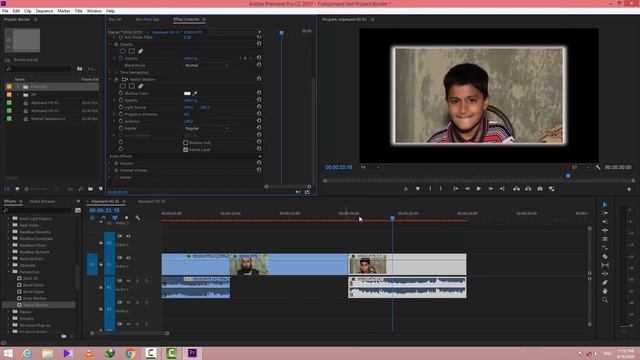Select the Slip tool
This screenshot has height=360, width=640.
click(x=604, y=265)
